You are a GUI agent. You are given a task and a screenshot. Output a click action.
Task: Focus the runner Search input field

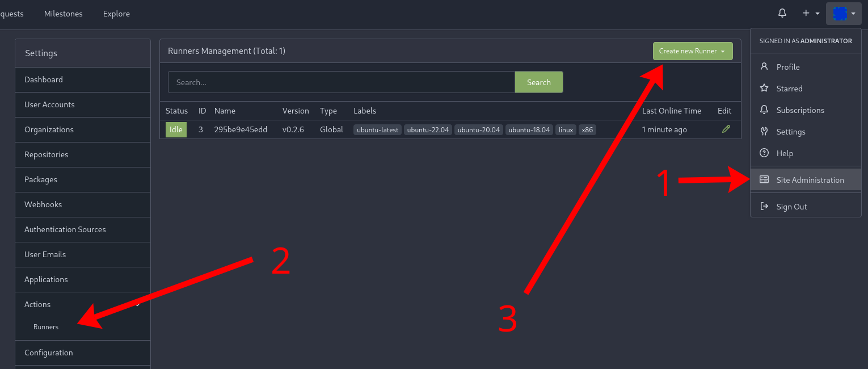[x=341, y=82]
